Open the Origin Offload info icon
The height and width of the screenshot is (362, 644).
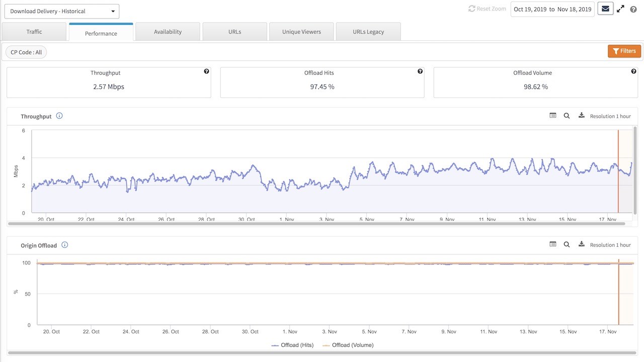tap(64, 245)
